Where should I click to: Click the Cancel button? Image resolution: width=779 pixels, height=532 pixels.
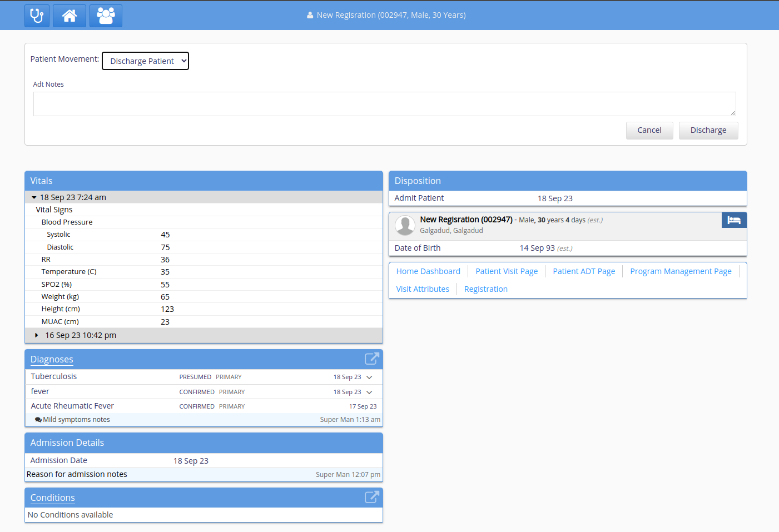coord(649,130)
